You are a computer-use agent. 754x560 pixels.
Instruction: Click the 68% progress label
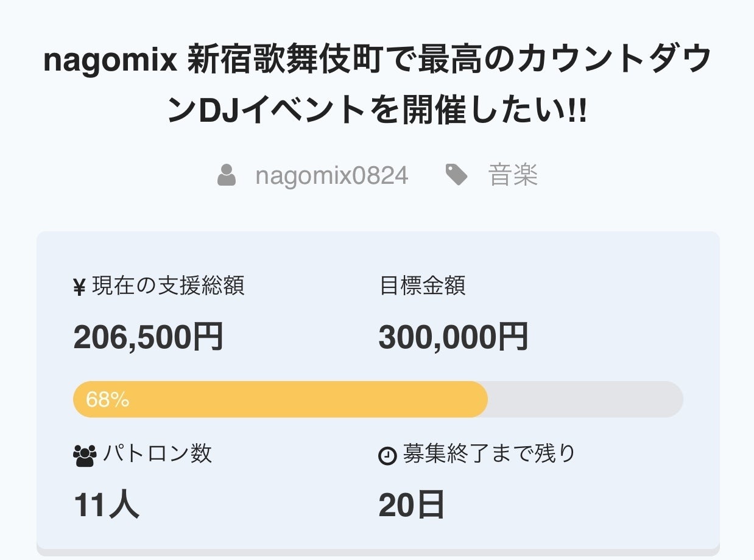pos(107,400)
